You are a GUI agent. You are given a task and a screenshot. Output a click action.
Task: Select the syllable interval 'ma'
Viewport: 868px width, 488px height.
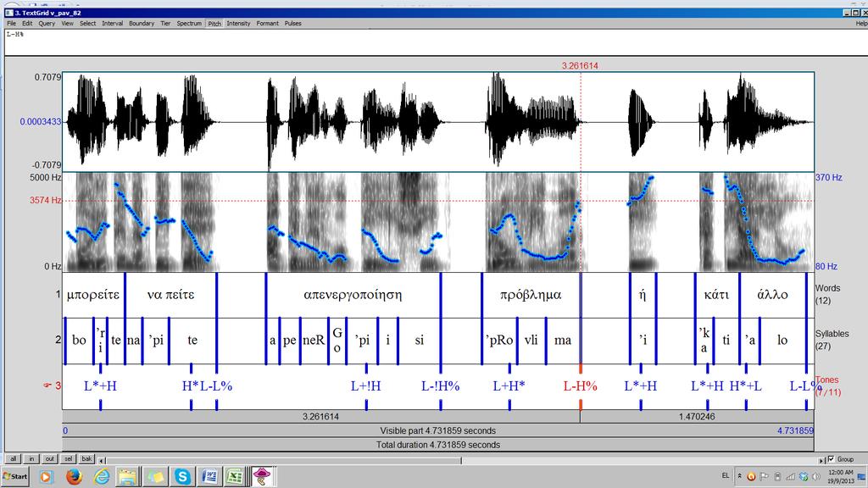pyautogui.click(x=563, y=341)
